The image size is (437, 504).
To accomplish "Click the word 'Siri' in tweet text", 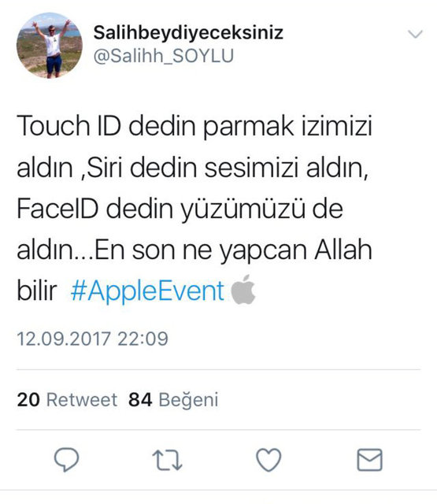I will tap(105, 167).
